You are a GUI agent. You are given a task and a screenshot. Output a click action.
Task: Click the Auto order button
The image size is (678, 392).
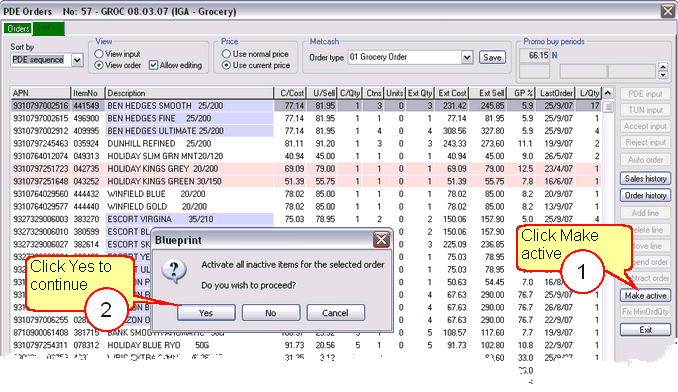click(646, 159)
